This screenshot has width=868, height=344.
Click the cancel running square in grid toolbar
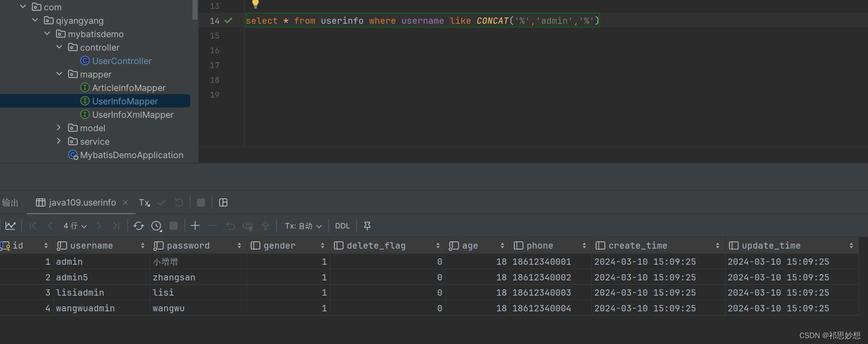click(174, 226)
